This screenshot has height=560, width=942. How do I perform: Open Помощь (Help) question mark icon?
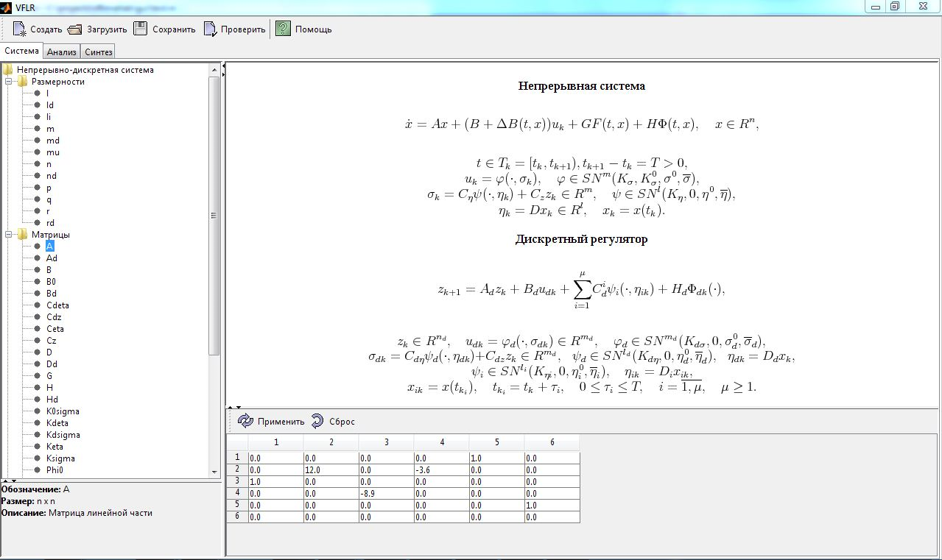[283, 29]
